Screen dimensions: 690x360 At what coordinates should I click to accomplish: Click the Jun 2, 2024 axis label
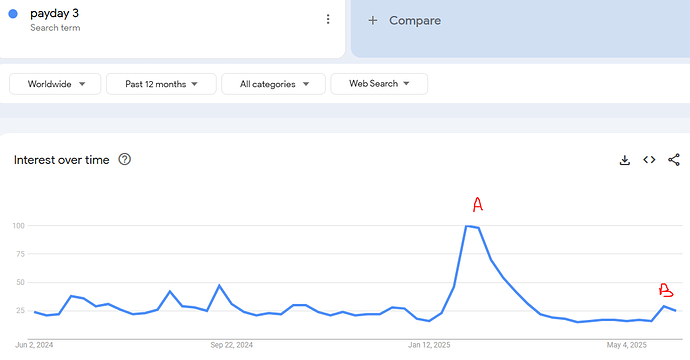pyautogui.click(x=34, y=345)
